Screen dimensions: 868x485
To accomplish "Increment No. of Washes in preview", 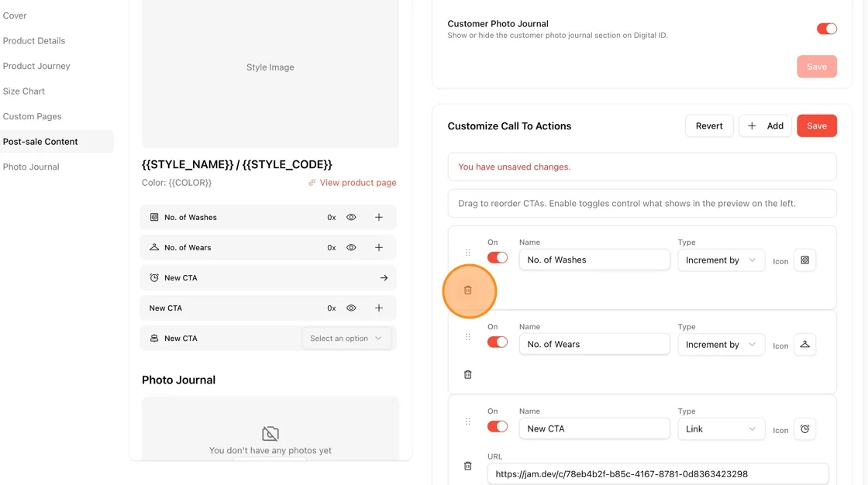I will coord(379,217).
